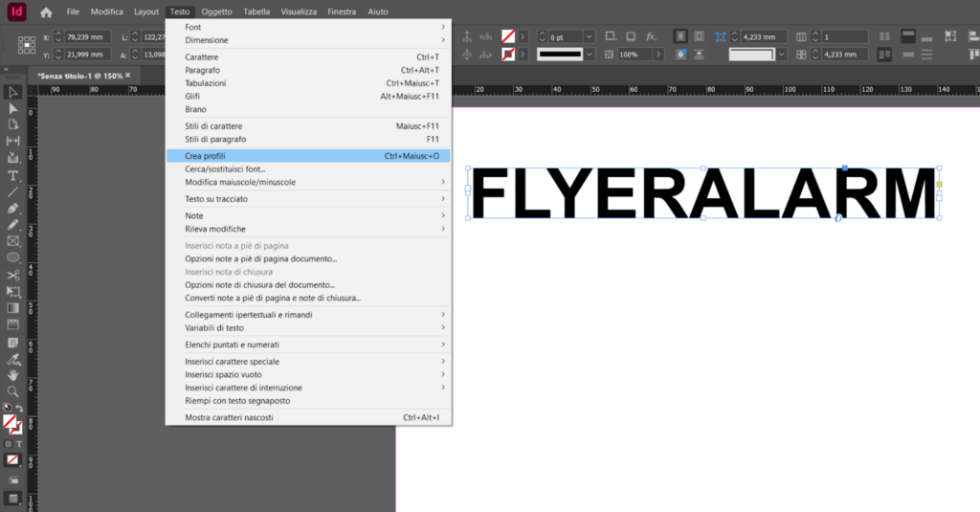Toggle the reference point locator grid
Viewport: 980px width, 512px height.
click(x=27, y=45)
